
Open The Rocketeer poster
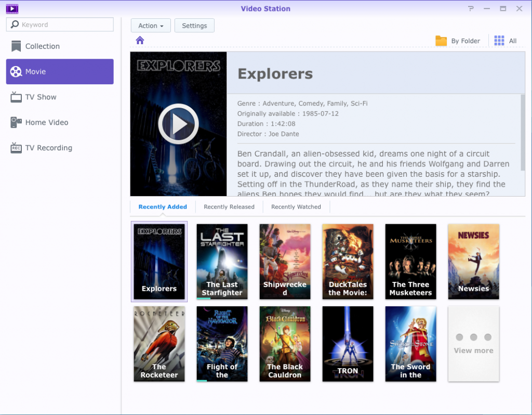point(159,344)
